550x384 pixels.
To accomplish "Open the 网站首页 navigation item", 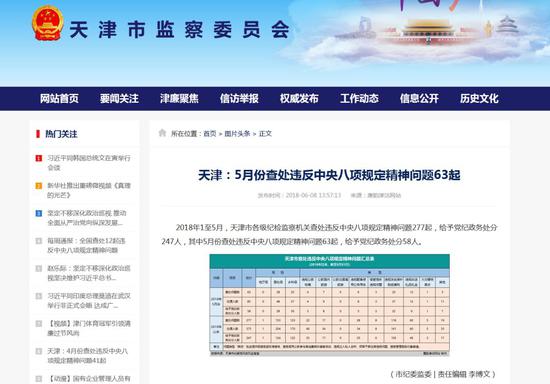I will 59,99.
